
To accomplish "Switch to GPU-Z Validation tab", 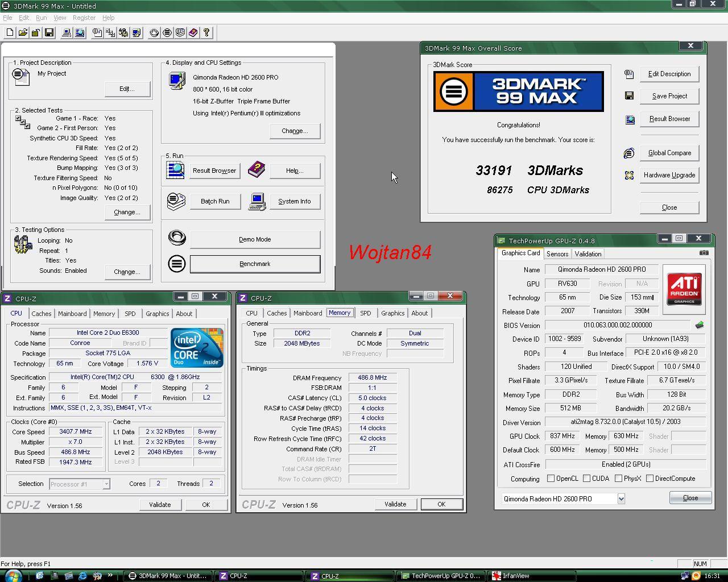I will (x=588, y=254).
